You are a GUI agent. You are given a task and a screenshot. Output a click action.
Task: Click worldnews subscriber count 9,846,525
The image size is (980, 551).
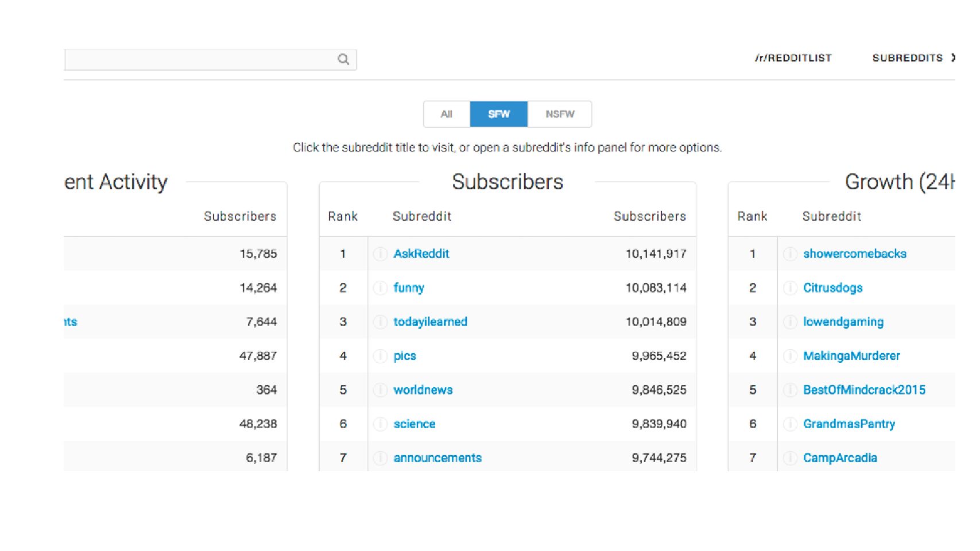coord(659,390)
